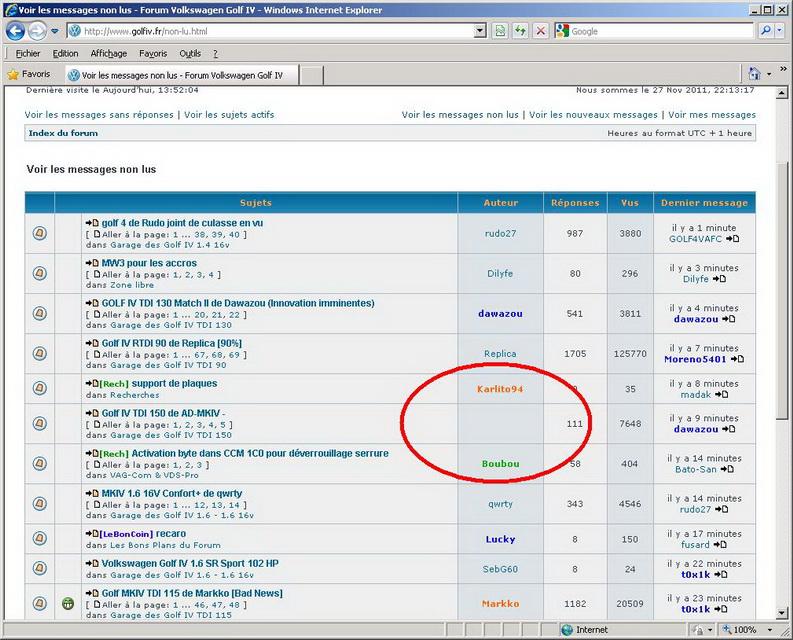This screenshot has width=793, height=640.
Task: Expand the address bar history dropdown
Action: [480, 31]
